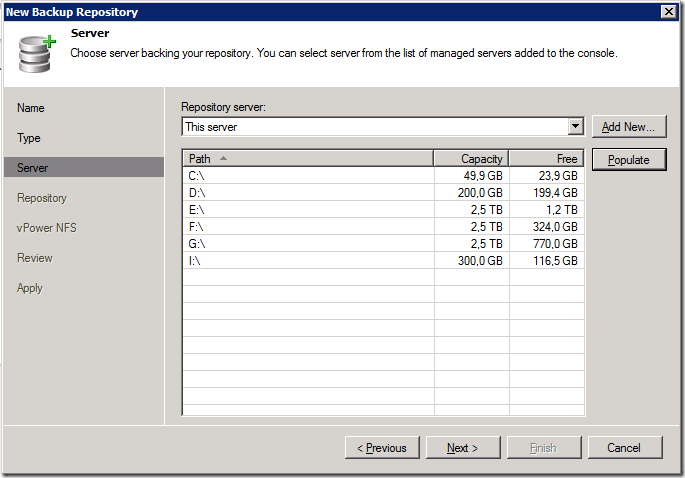Choose the F:\ drive entry
This screenshot has width=685, height=478.
click(307, 226)
